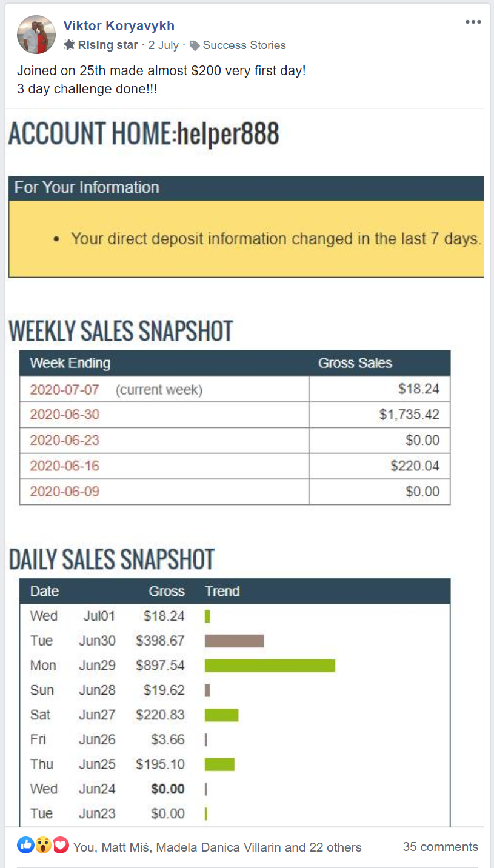This screenshot has height=868, width=494.
Task: Open week ending 2020-06-16 link
Action: point(64,466)
